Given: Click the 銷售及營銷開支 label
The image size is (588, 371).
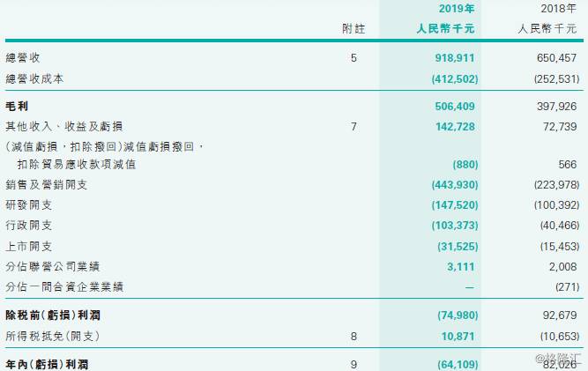Looking at the screenshot, I should [x=46, y=184].
